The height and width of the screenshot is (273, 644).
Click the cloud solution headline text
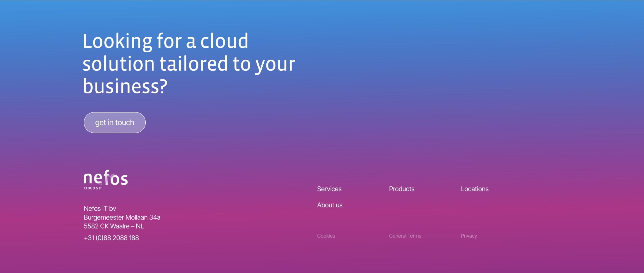(x=189, y=63)
